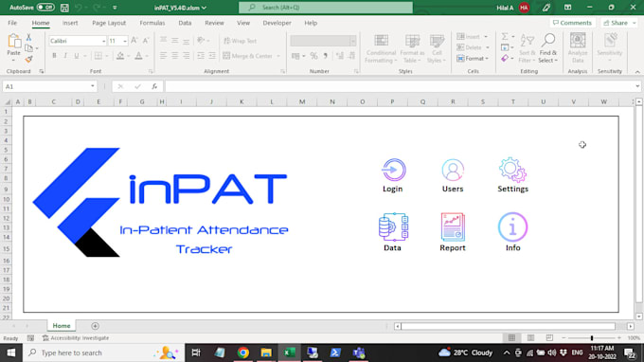Open File Explorer from the taskbar
Viewport: 644px width, 362px height.
[266, 353]
